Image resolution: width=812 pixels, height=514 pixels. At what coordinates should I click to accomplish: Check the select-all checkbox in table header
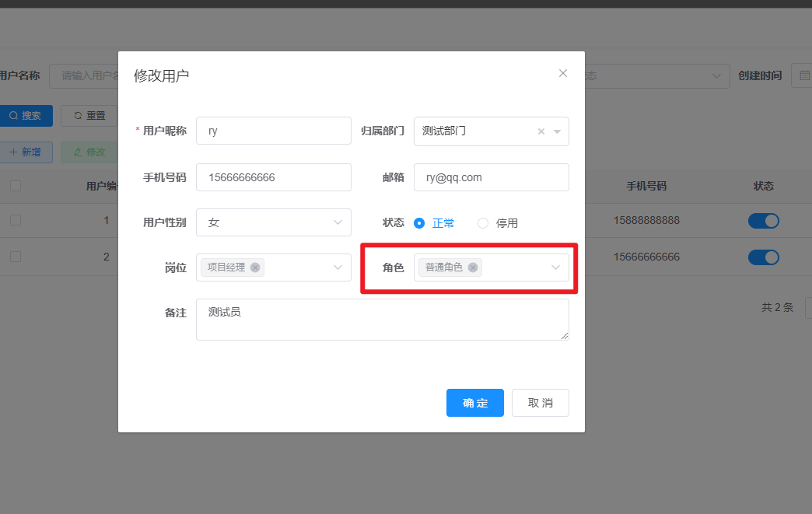[15, 187]
